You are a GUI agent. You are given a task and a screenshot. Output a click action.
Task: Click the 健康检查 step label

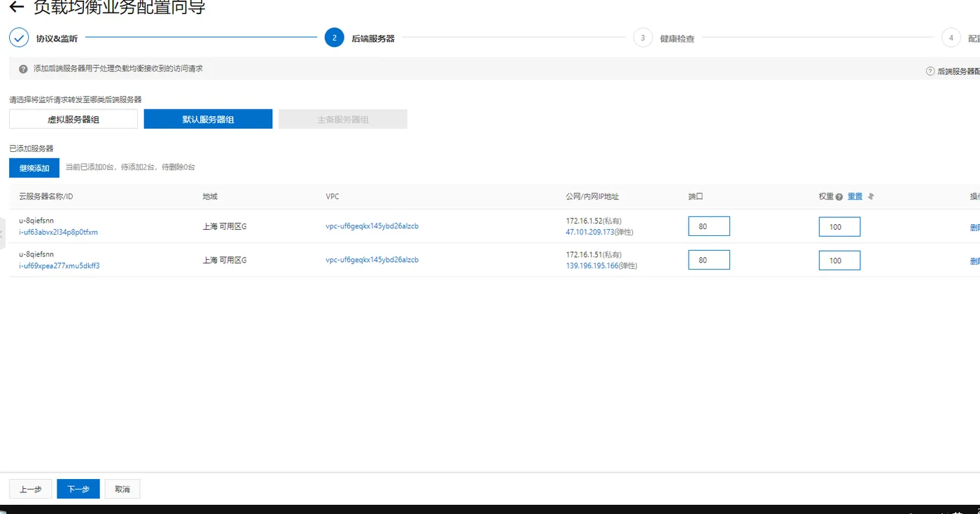tap(677, 39)
